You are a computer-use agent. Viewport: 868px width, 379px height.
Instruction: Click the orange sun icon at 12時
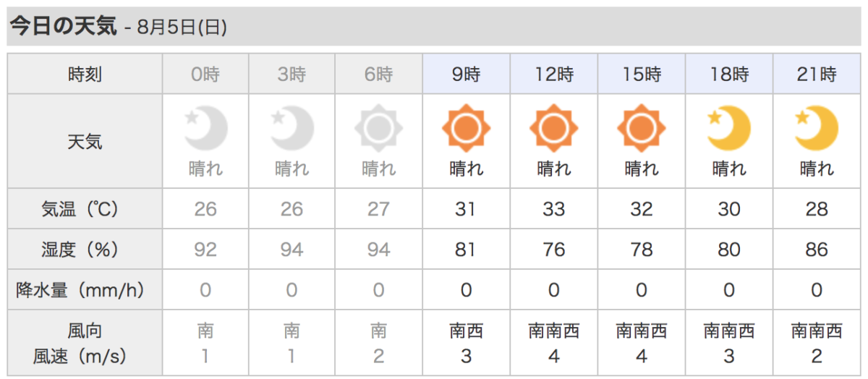pos(553,129)
